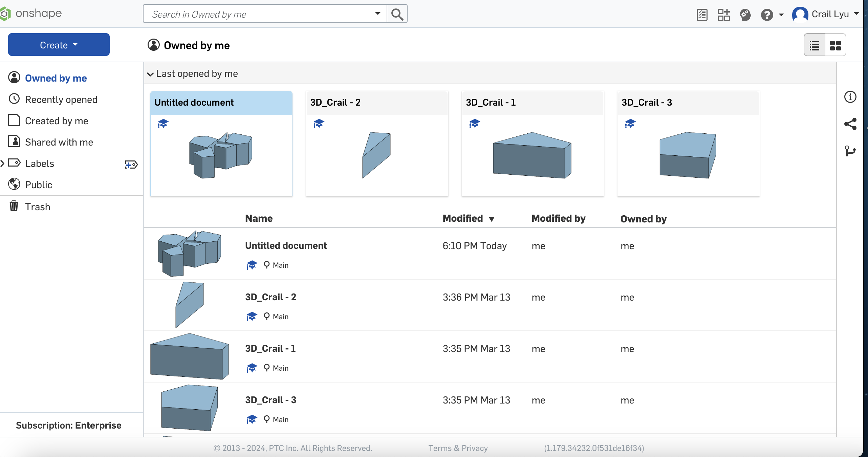Click 3D_Crail - 1 list thumbnail
This screenshot has width=868, height=457.
[x=190, y=356]
